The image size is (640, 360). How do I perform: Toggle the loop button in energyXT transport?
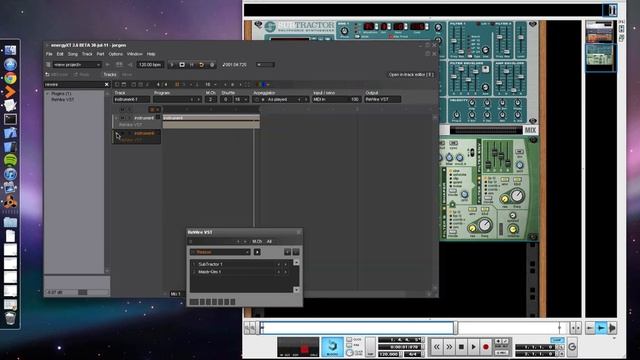pyautogui.click(x=201, y=64)
